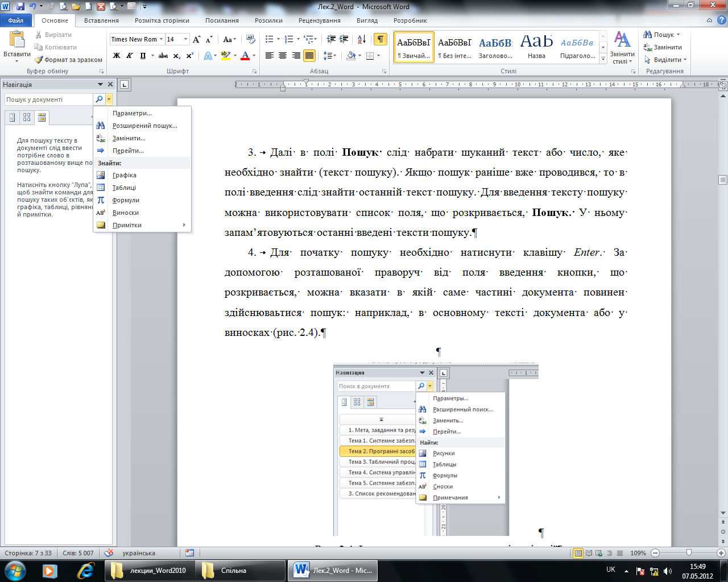The image size is (728, 582).
Task: Toggle underline formatting
Action: pos(143,56)
